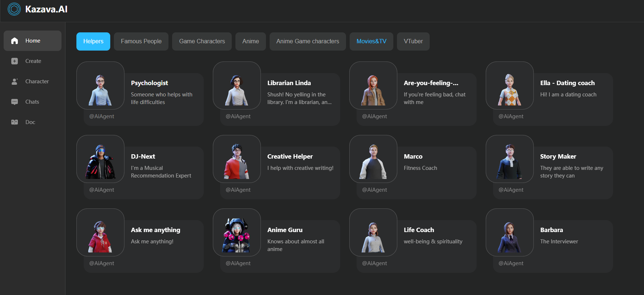This screenshot has width=644, height=295.
Task: Open the Anime Guru avatar image
Action: (237, 233)
